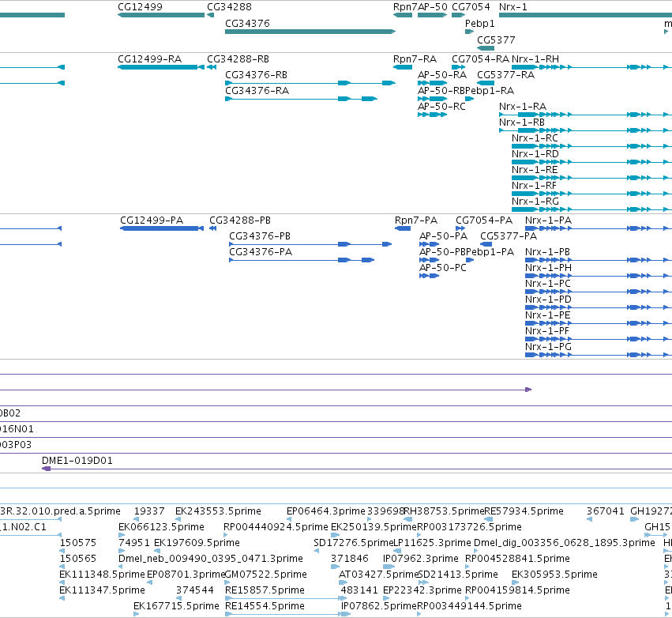Click the 19337 feature label

click(149, 511)
